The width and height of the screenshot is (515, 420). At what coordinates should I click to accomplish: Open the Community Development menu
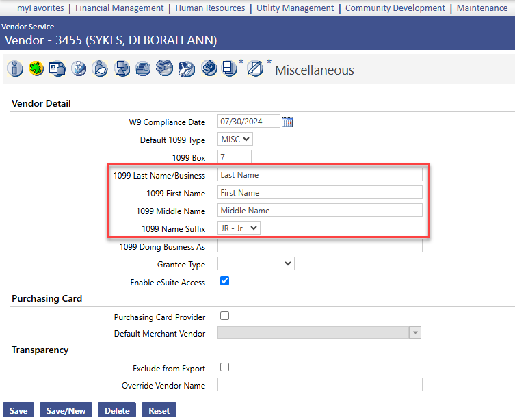pyautogui.click(x=395, y=8)
